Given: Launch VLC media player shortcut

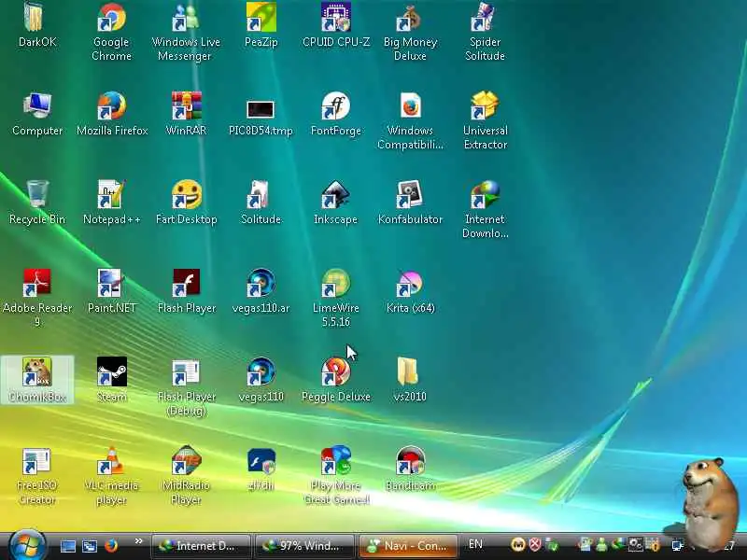Looking at the screenshot, I should pos(111,461).
